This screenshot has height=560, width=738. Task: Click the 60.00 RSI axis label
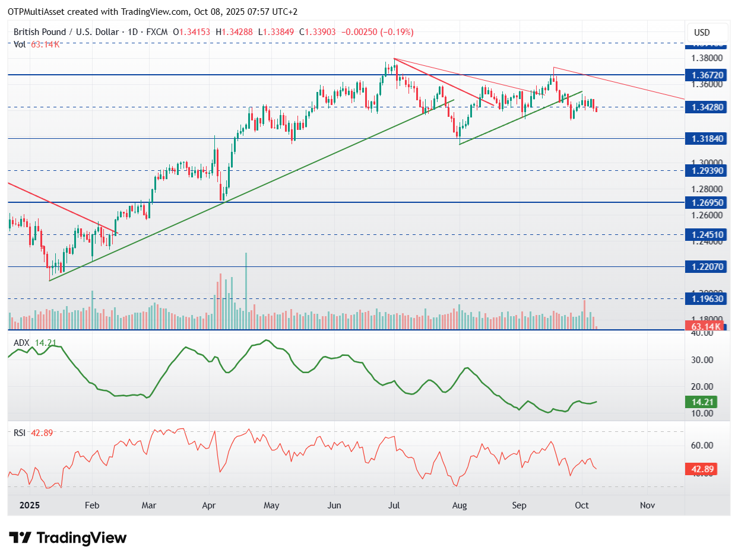click(x=702, y=446)
